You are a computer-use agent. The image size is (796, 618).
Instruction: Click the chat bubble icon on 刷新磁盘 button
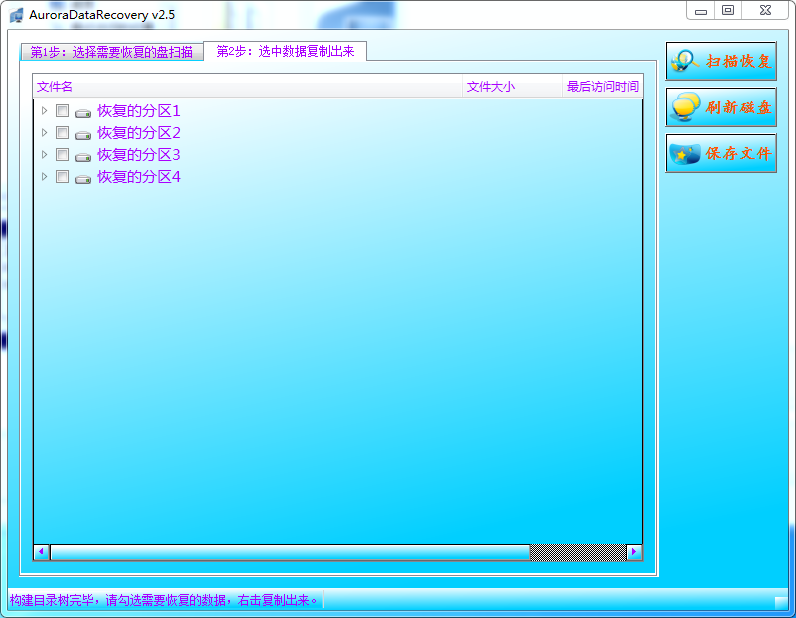(685, 107)
